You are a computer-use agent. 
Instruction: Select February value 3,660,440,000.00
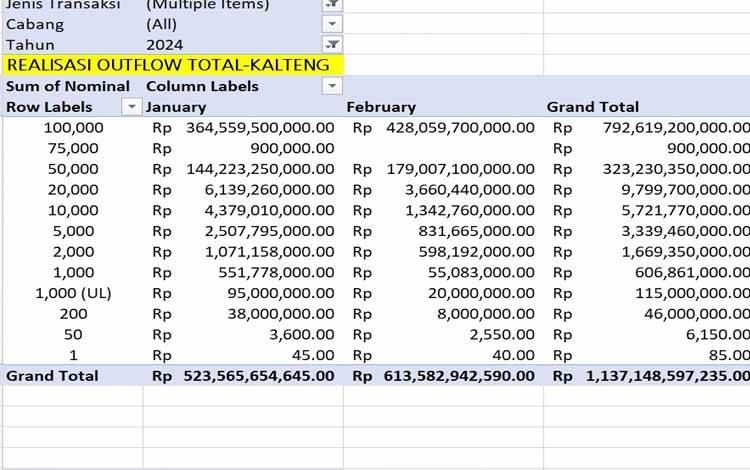(x=470, y=190)
